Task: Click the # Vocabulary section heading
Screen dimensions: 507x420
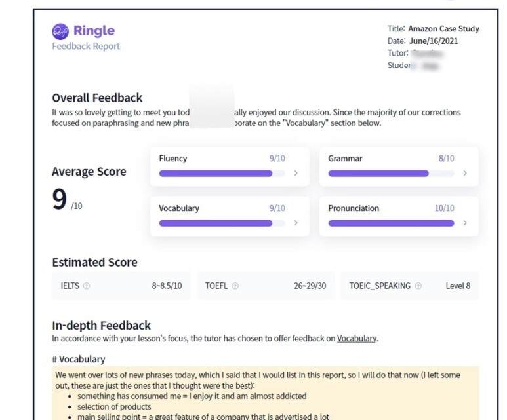Action: 79,359
